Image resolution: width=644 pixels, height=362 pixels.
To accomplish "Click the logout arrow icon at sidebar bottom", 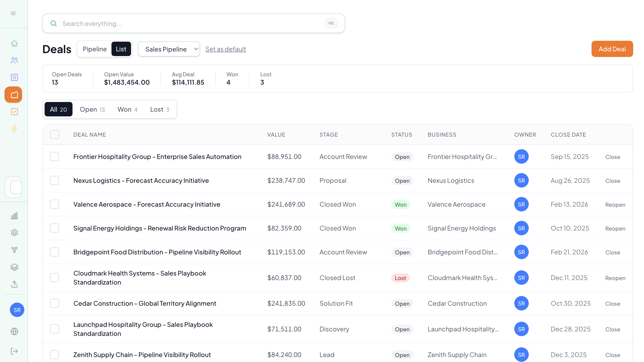I will click(x=14, y=351).
